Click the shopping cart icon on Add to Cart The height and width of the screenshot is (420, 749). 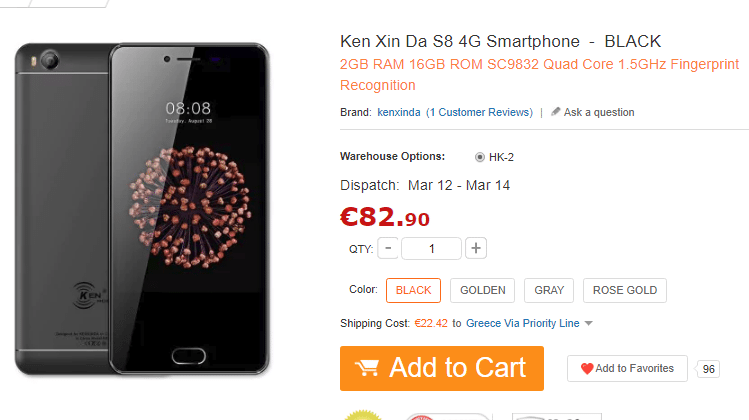[x=367, y=368]
